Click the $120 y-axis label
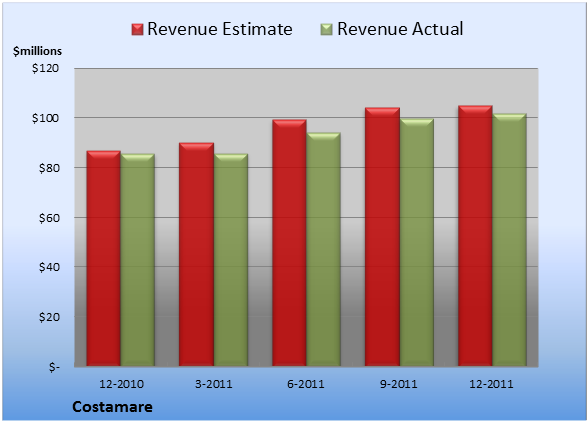 point(45,68)
